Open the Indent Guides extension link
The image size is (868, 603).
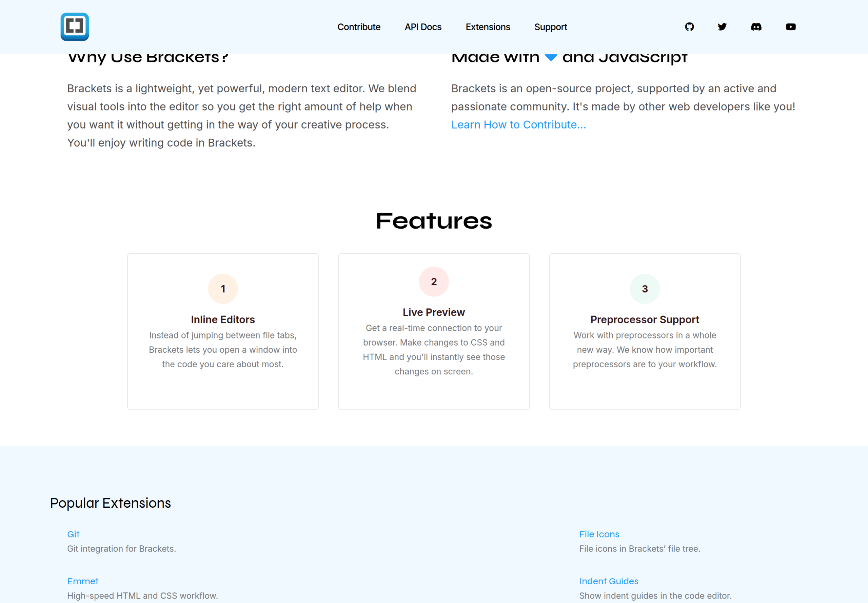[x=609, y=581]
